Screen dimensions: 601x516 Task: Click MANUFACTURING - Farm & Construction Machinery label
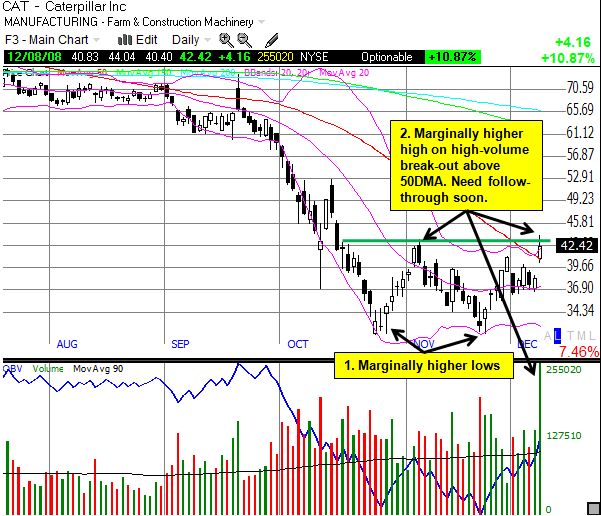pos(128,22)
